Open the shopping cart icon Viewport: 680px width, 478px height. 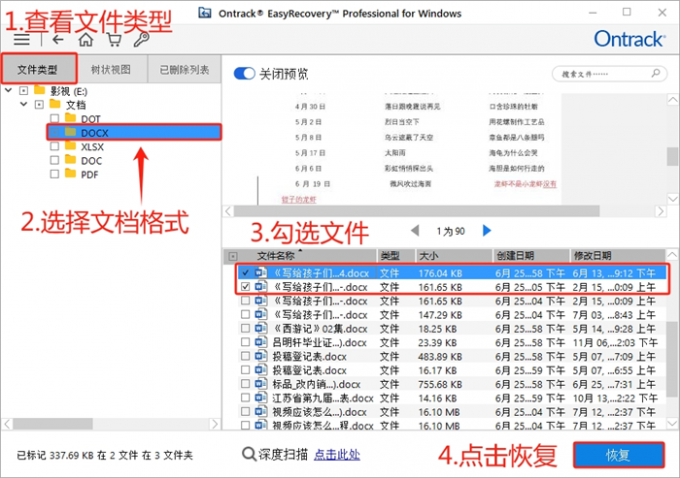tap(114, 39)
